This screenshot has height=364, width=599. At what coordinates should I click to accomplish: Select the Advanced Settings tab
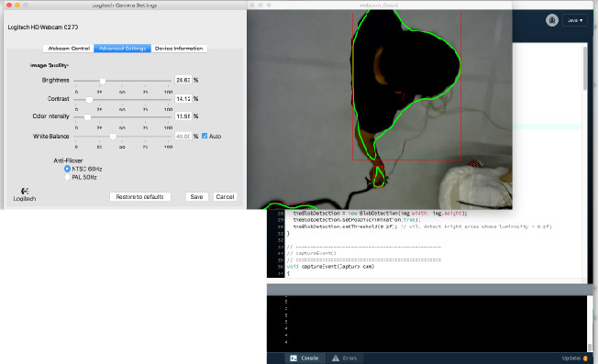122,49
